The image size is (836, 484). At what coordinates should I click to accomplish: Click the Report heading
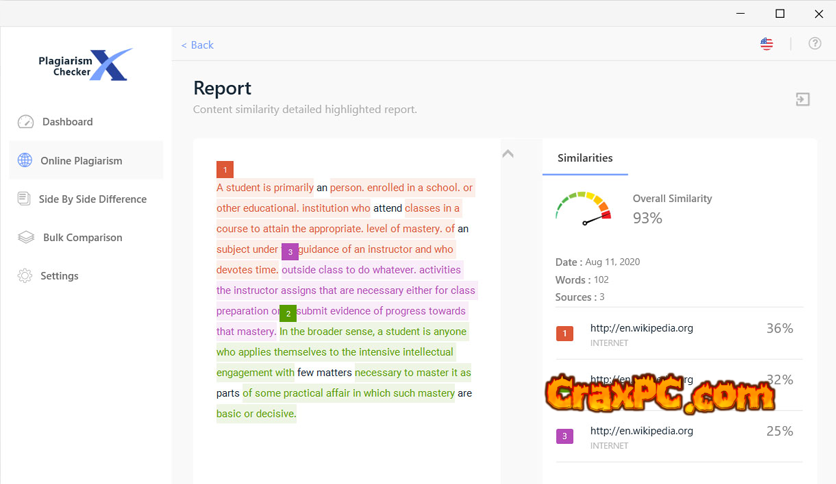point(222,88)
